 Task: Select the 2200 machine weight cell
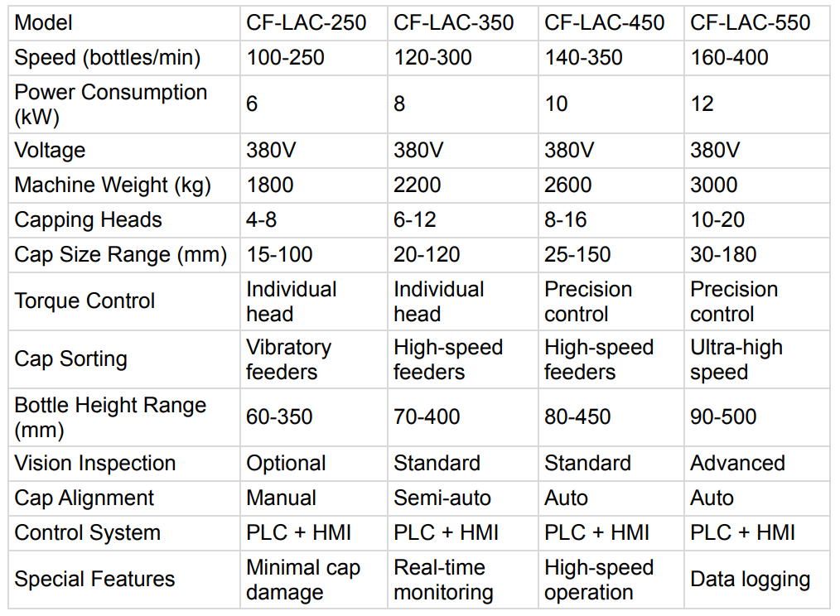(418, 185)
